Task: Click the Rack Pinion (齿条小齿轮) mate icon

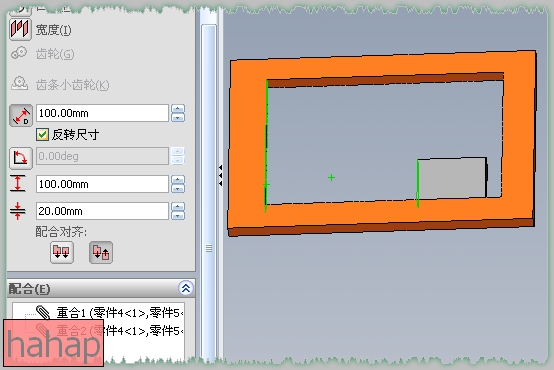Action: pyautogui.click(x=19, y=83)
